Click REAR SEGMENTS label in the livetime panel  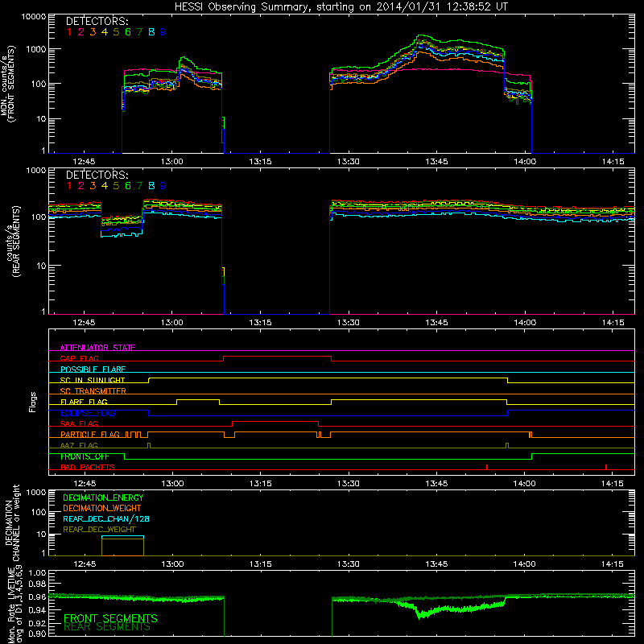point(107,627)
